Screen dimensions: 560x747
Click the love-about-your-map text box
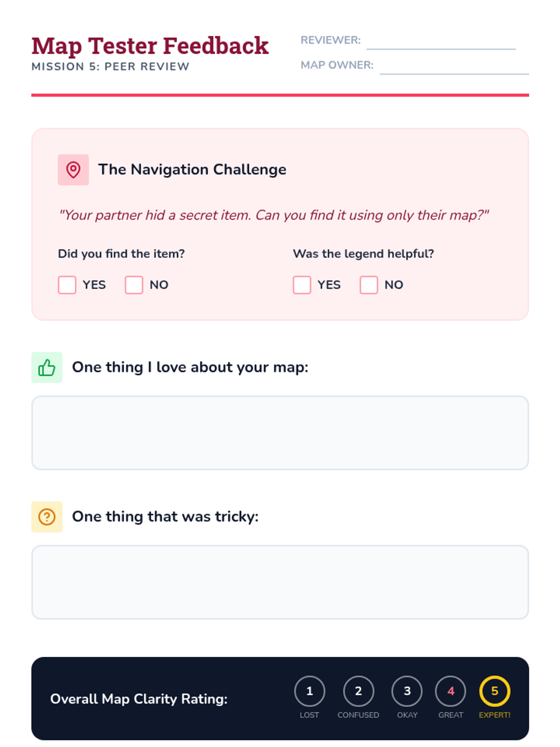click(280, 433)
